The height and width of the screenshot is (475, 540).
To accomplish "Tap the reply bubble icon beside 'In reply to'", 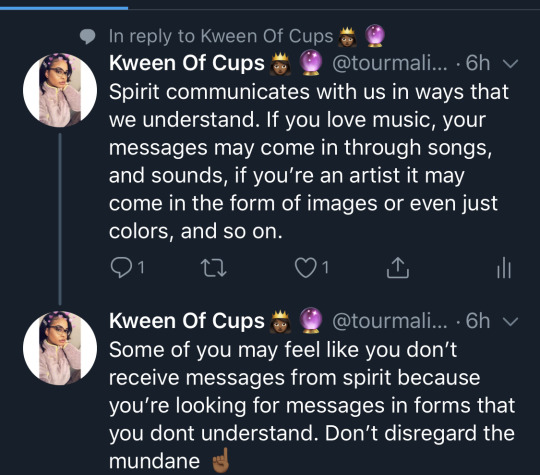I will click(87, 37).
